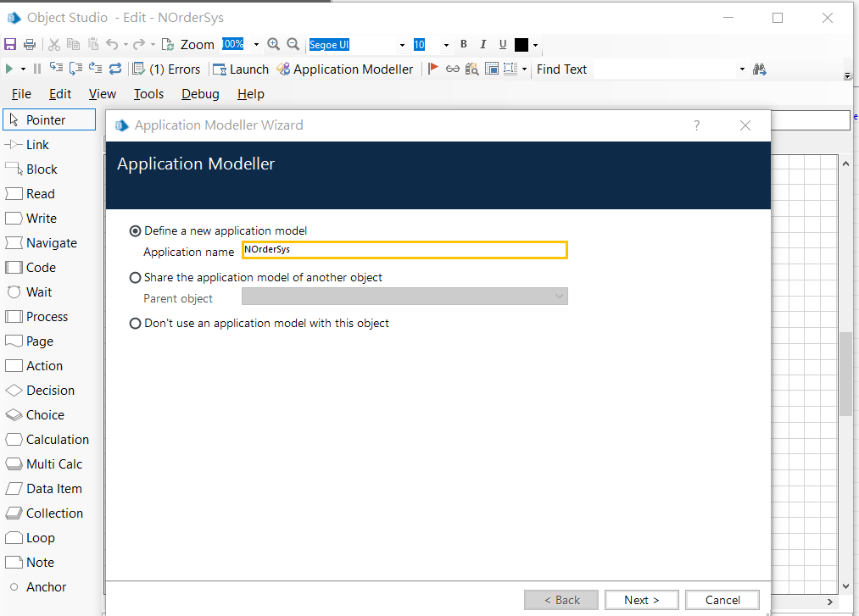This screenshot has height=616, width=859.
Task: Click the Cut scissors icon
Action: tap(54, 44)
